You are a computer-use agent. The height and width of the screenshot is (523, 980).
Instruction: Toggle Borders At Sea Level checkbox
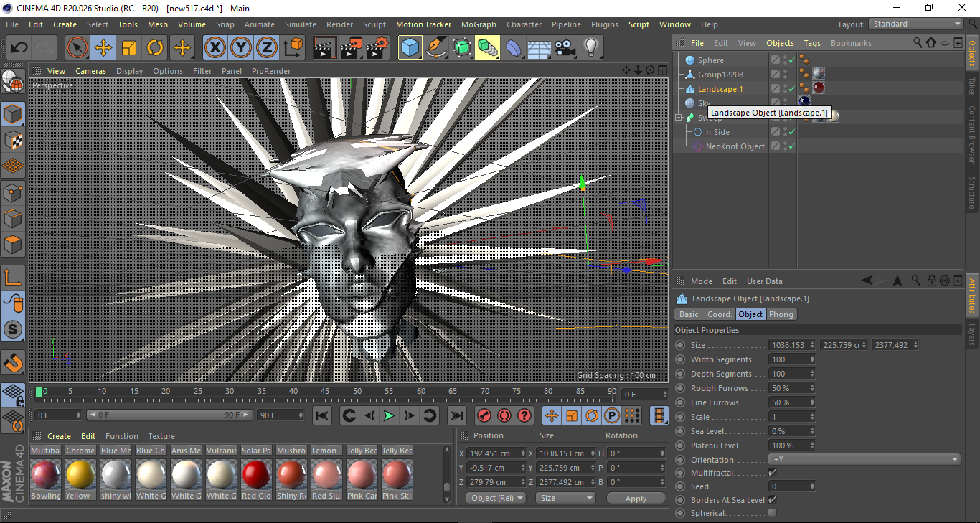click(x=772, y=500)
